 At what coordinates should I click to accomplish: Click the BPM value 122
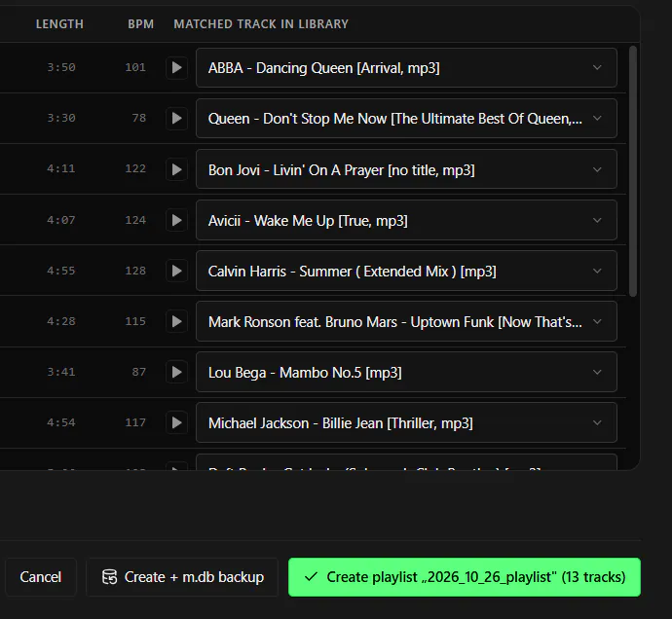pos(135,168)
